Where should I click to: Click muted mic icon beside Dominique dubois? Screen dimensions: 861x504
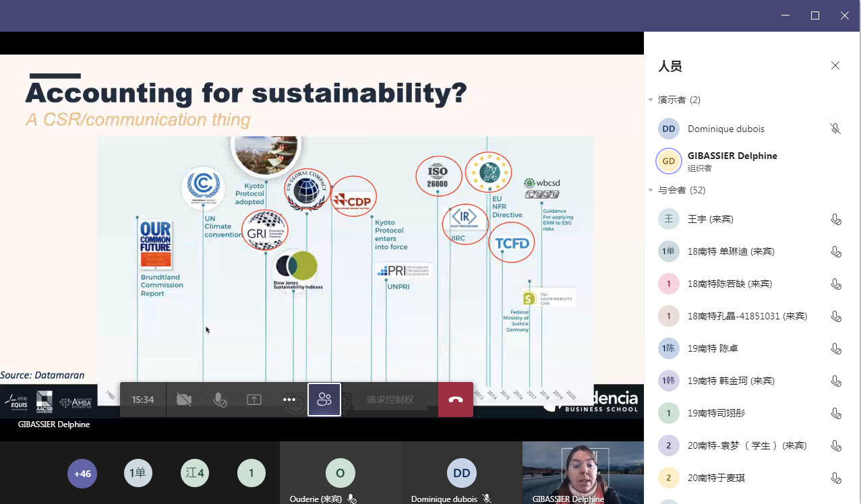(x=835, y=129)
